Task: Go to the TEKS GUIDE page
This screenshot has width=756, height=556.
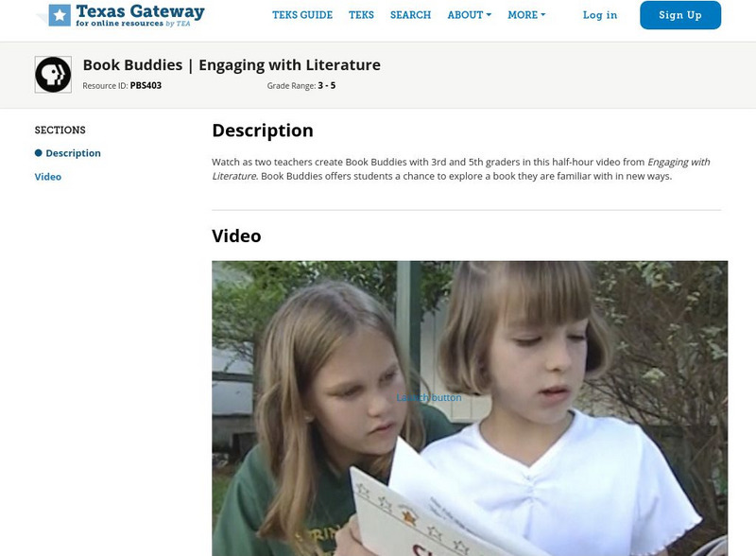Action: pyautogui.click(x=302, y=15)
